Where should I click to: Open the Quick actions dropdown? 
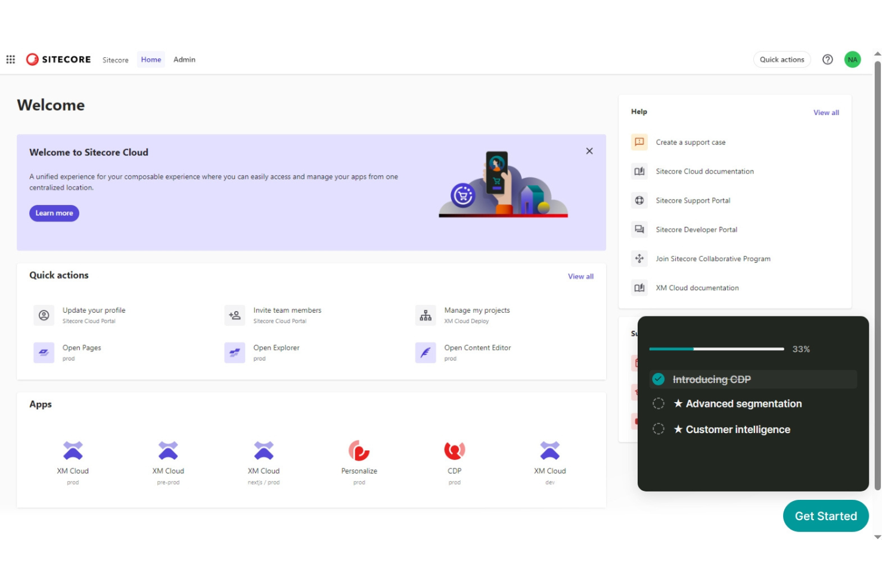tap(782, 59)
